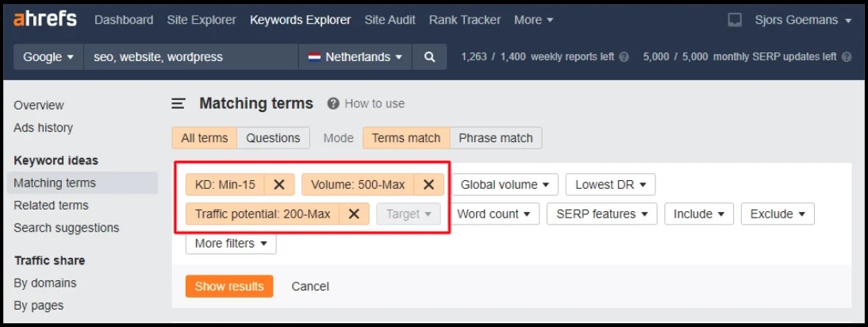This screenshot has width=868, height=327.
Task: Open the Netherlands country dropdown
Action: tap(355, 57)
